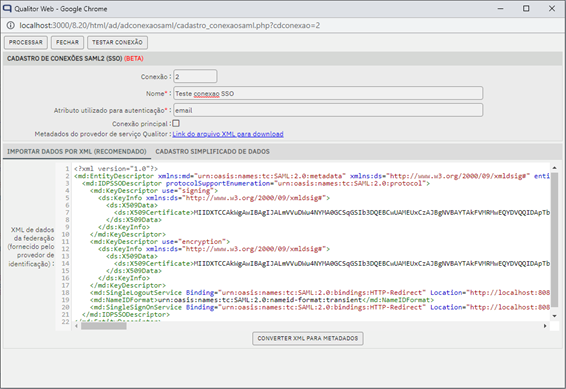This screenshot has height=389, width=566.
Task: Click the line 1 '<?xml version' text
Action: pyautogui.click(x=116, y=169)
